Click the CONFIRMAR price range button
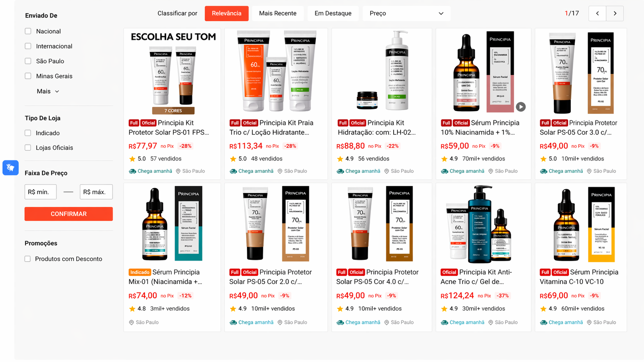This screenshot has height=362, width=644. coord(69,214)
